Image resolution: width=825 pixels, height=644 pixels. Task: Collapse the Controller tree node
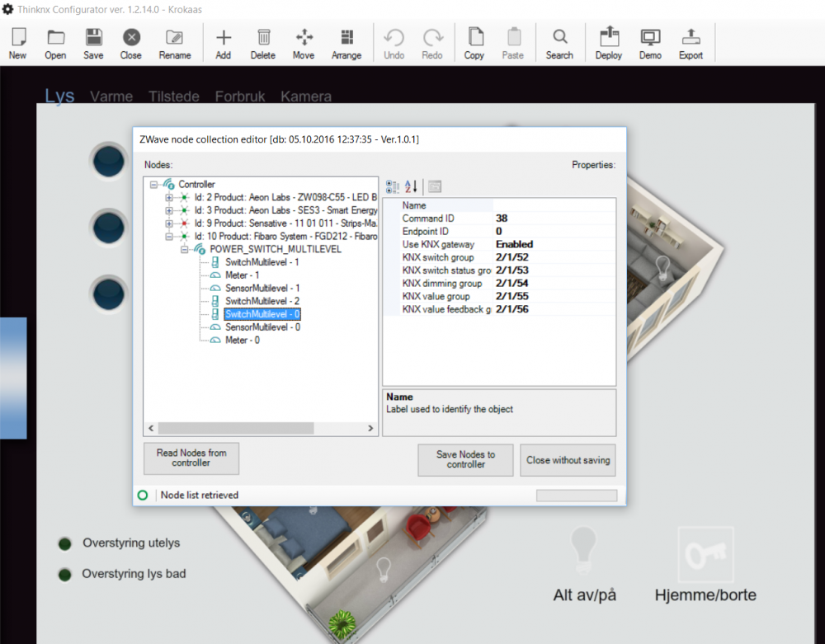click(x=154, y=185)
